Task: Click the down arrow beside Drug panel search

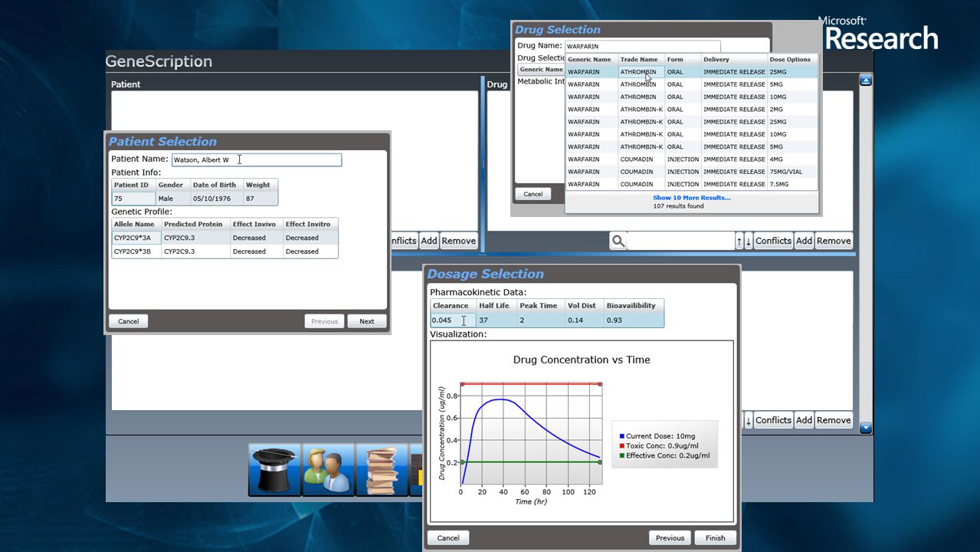Action: pos(749,241)
